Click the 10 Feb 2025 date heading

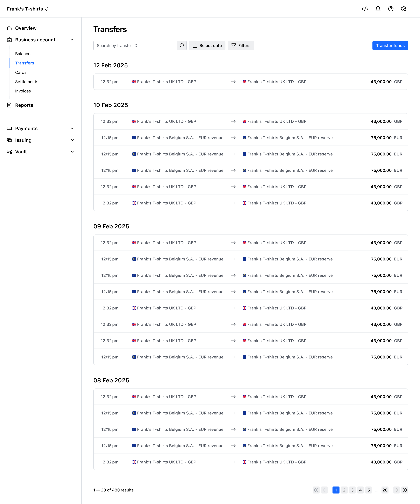[111, 105]
